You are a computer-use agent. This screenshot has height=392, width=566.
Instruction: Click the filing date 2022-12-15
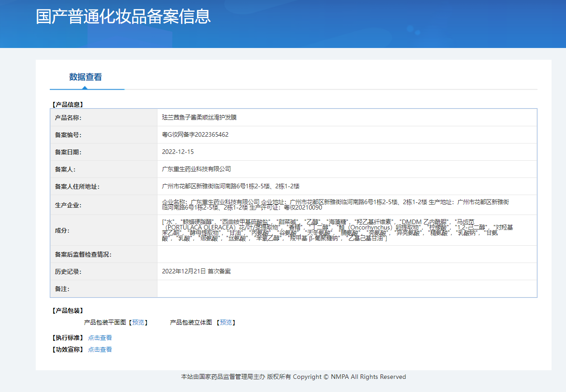click(178, 152)
